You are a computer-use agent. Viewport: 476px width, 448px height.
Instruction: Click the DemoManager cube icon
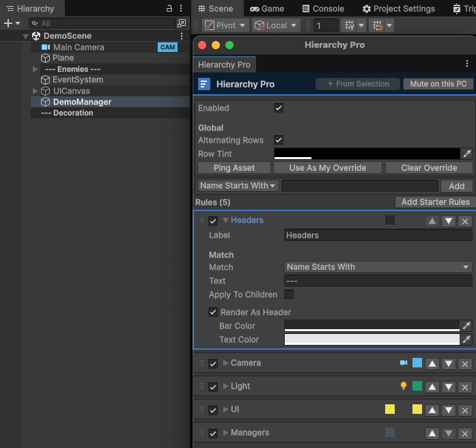45,102
